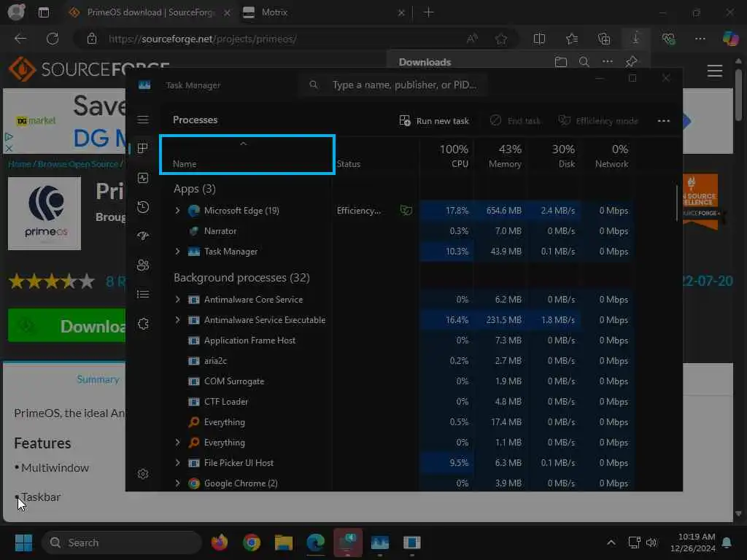Click End task button

click(515, 121)
